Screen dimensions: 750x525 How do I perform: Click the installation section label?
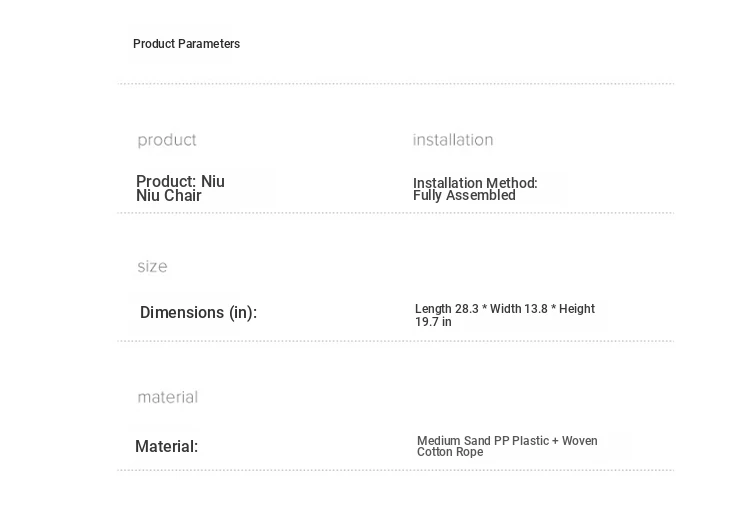click(x=453, y=140)
